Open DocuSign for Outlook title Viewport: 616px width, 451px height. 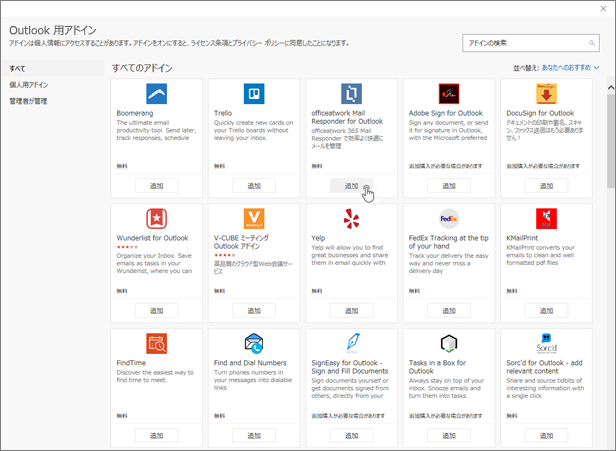tap(540, 113)
